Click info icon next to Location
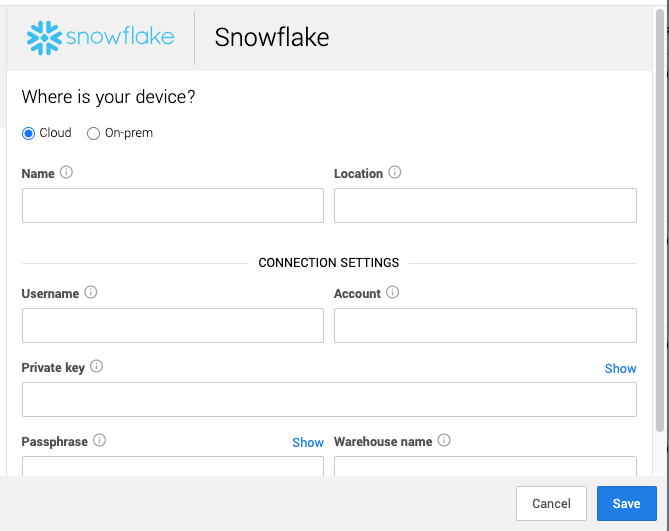Image resolution: width=669 pixels, height=531 pixels. point(395,172)
